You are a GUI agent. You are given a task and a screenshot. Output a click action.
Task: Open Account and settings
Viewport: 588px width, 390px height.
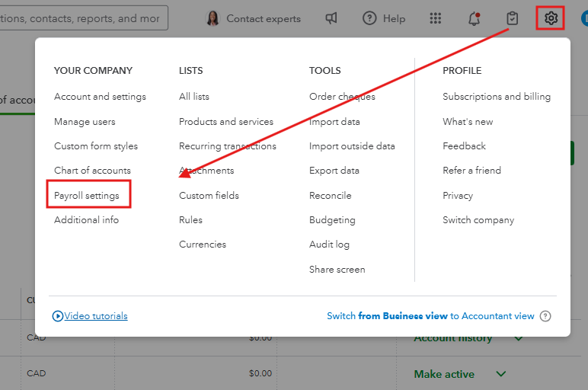(x=100, y=97)
